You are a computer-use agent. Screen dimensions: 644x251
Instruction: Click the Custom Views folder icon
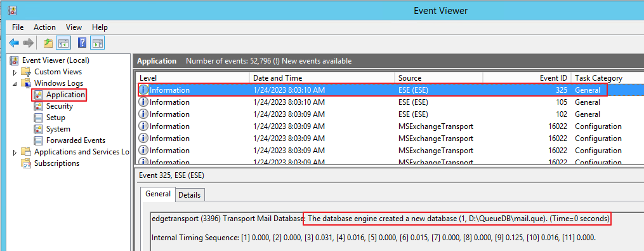pos(26,72)
